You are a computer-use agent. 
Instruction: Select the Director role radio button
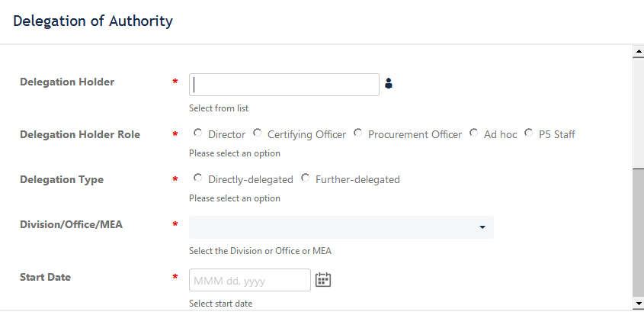(x=198, y=133)
